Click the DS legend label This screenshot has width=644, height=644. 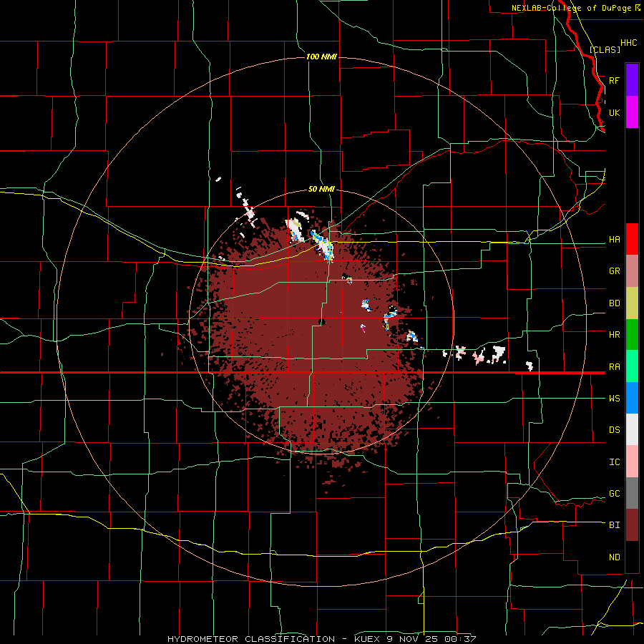pyautogui.click(x=614, y=430)
